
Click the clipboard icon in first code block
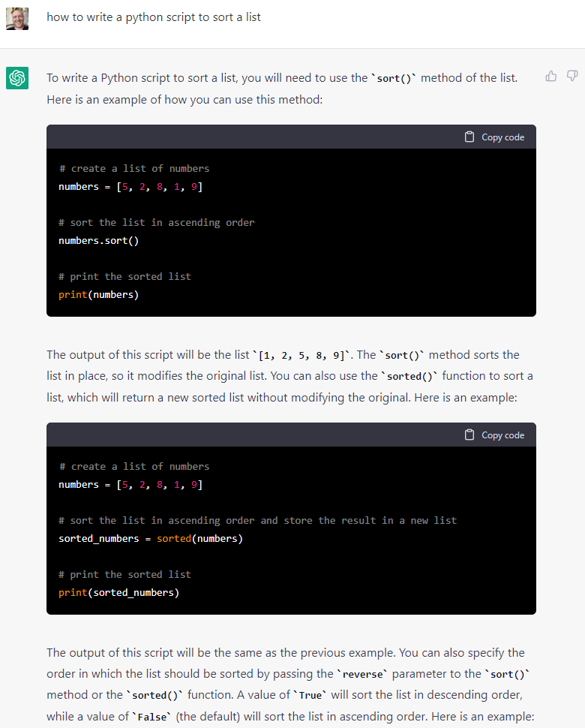pos(469,137)
